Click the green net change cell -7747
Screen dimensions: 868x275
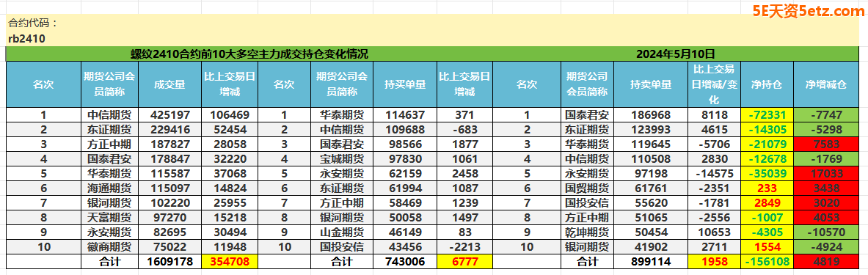[826, 115]
